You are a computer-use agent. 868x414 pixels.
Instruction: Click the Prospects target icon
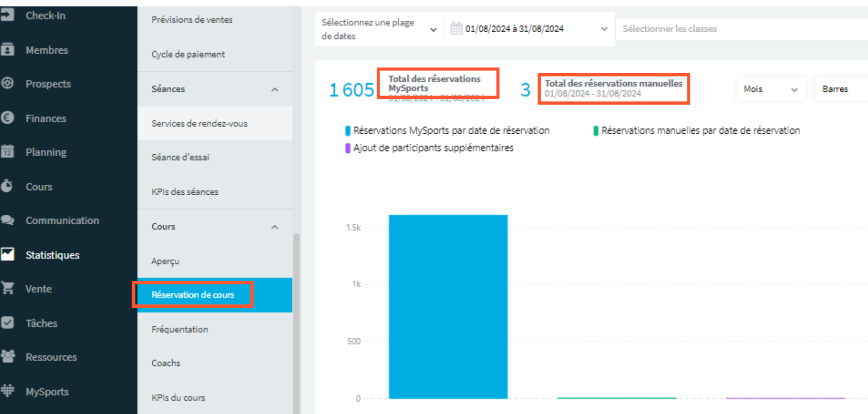click(x=7, y=83)
